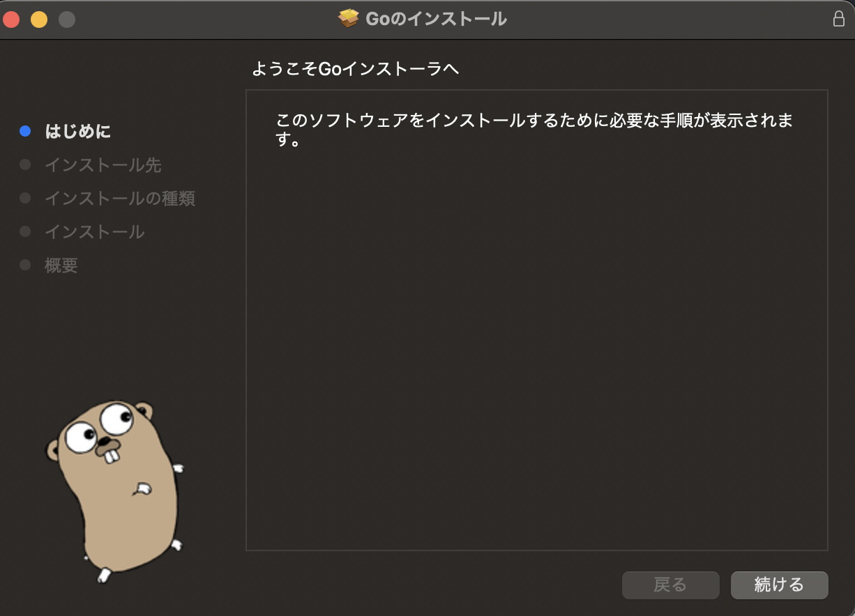Select インストール先 in the step list

pyautogui.click(x=103, y=165)
